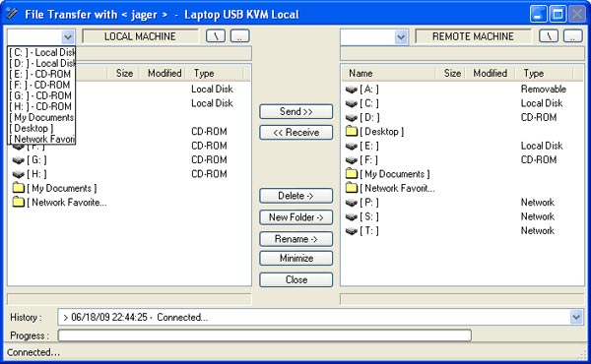
Task: Click the Connected status bar text
Action: coord(33,352)
